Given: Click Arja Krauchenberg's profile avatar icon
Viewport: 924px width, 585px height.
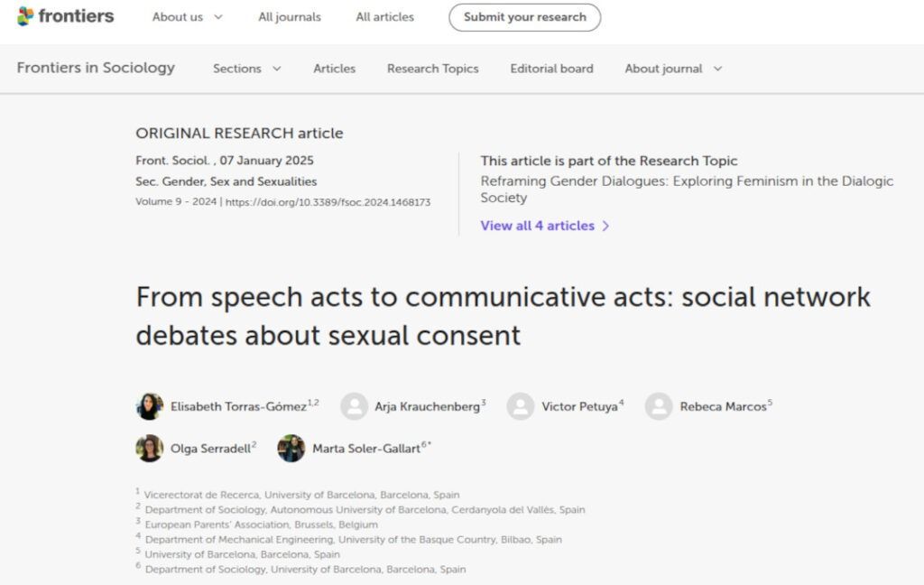Looking at the screenshot, I should click(x=354, y=406).
